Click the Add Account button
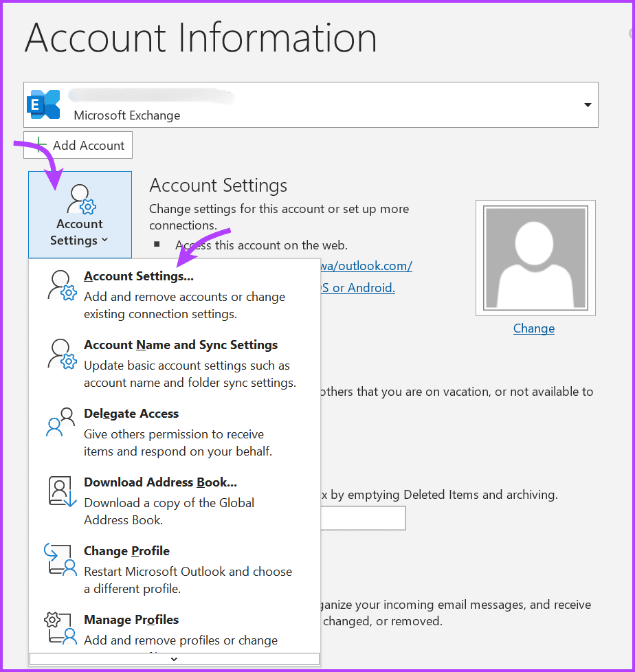The height and width of the screenshot is (672, 635). [x=78, y=145]
